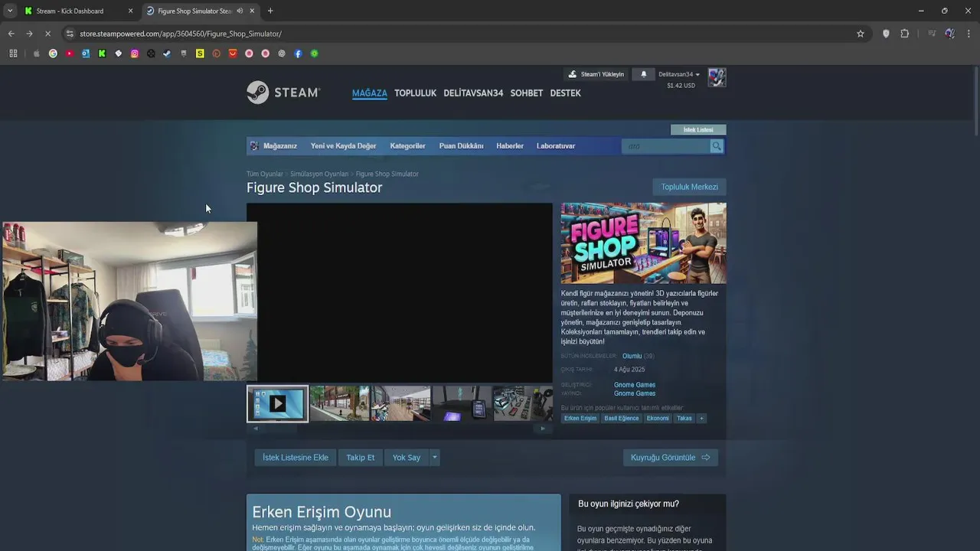Image resolution: width=980 pixels, height=551 pixels.
Task: Open the Mağazanız store menu
Action: coord(280,146)
